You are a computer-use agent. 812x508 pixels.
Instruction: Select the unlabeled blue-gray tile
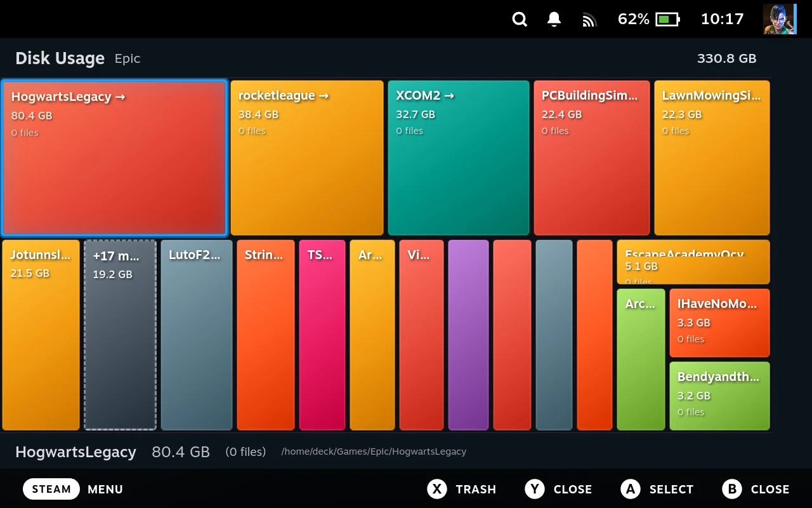554,335
